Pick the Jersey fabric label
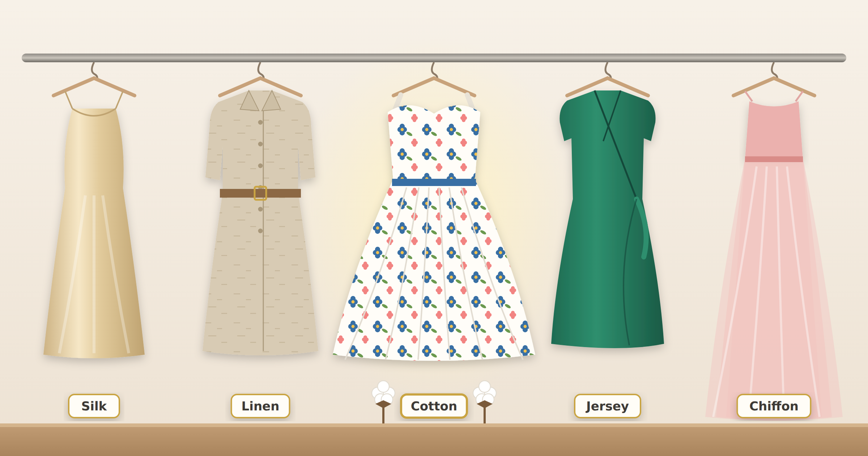Viewport: 868px width, 456px height. (x=608, y=406)
